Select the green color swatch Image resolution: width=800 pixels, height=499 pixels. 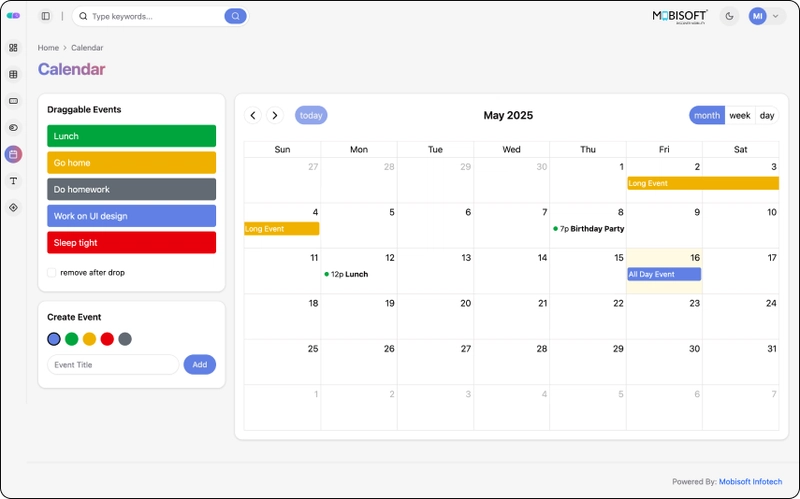[x=72, y=339]
